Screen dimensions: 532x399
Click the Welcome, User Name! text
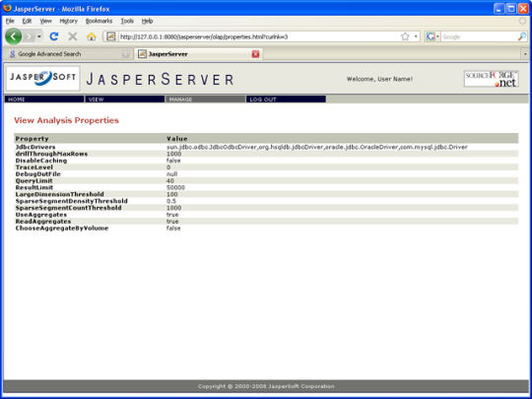(379, 79)
